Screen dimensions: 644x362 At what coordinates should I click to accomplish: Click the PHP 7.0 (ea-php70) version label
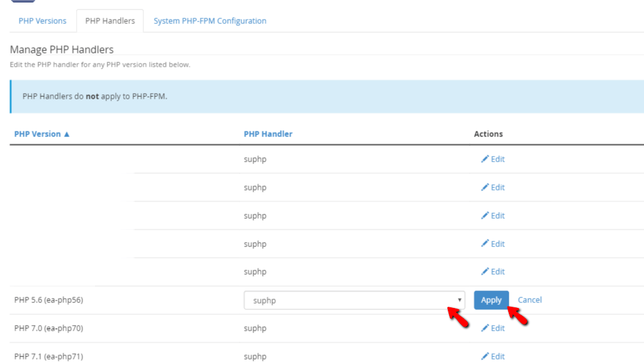click(x=48, y=328)
